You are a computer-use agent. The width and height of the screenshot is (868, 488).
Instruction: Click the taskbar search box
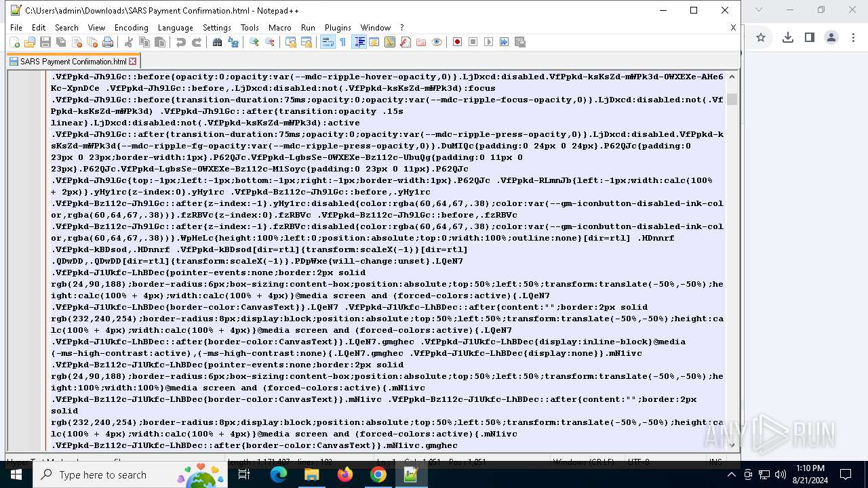[x=130, y=474]
